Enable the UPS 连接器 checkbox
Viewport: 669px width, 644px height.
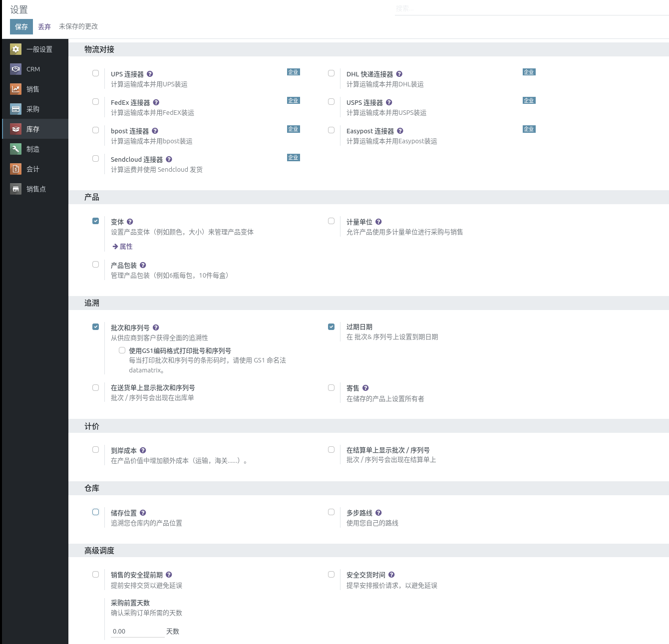95,73
